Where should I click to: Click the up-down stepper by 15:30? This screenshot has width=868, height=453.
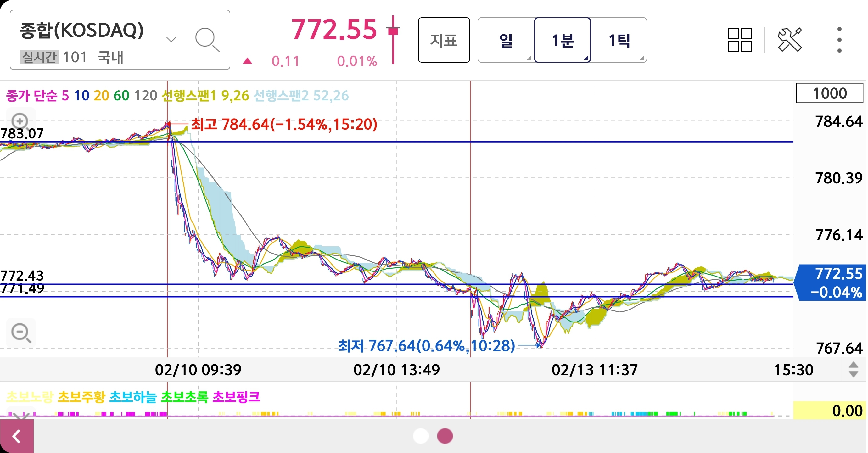[x=853, y=369]
